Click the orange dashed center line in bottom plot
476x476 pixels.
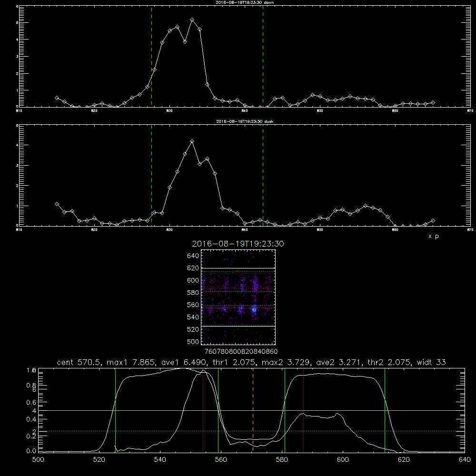click(253, 410)
